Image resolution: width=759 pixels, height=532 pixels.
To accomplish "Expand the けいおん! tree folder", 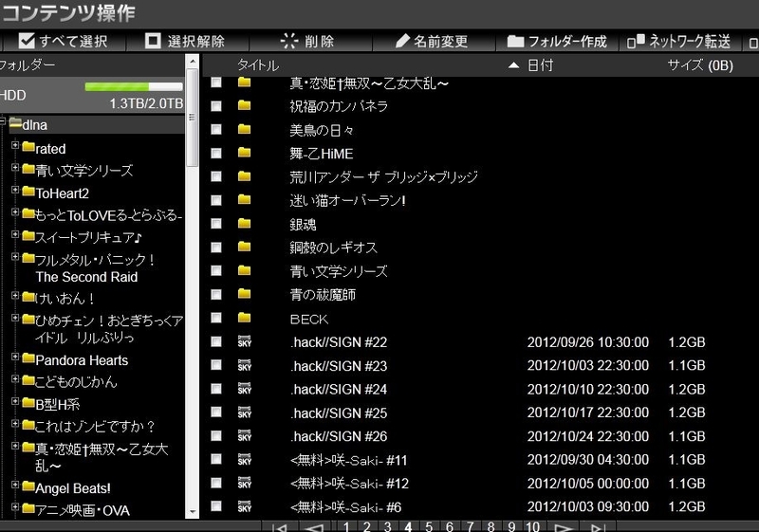I will click(15, 296).
